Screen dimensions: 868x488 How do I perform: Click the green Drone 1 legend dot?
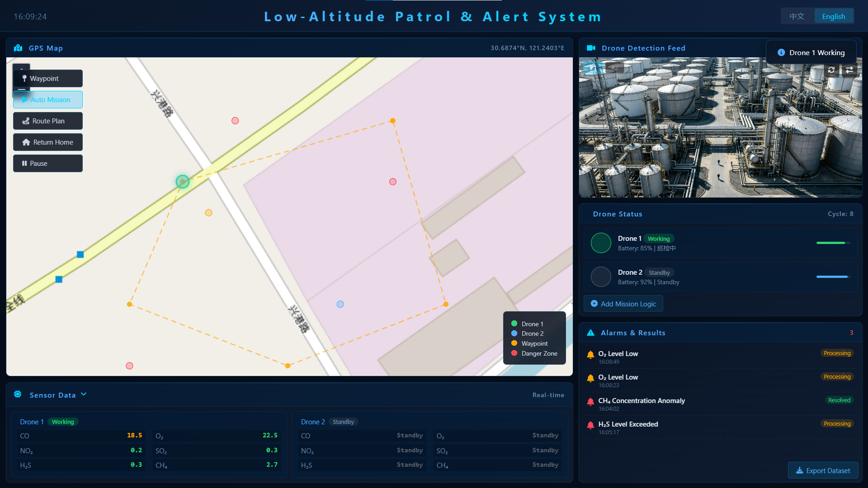(x=514, y=324)
